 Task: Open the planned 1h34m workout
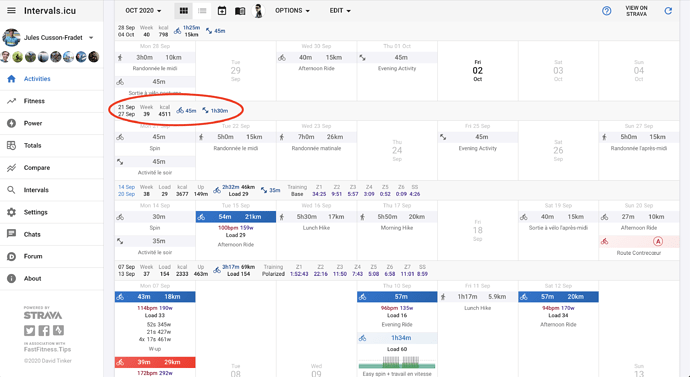(397, 338)
